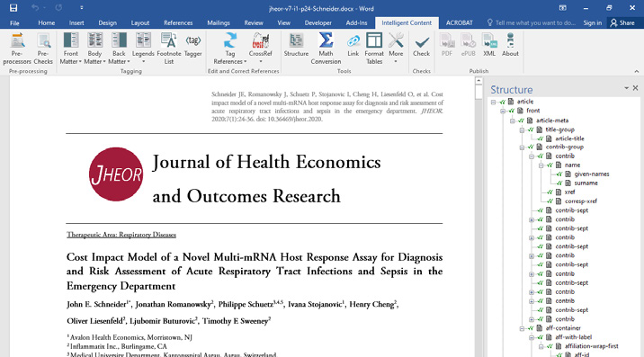Screen dimensions: 644x357
Task: Open Structure pane options arrow
Action: [626, 88]
